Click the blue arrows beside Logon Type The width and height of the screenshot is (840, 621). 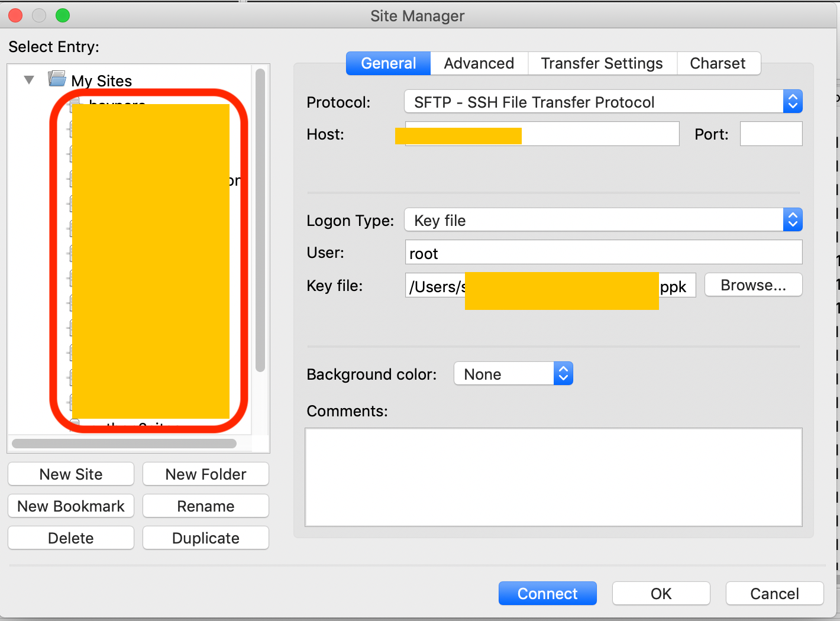[x=793, y=219]
